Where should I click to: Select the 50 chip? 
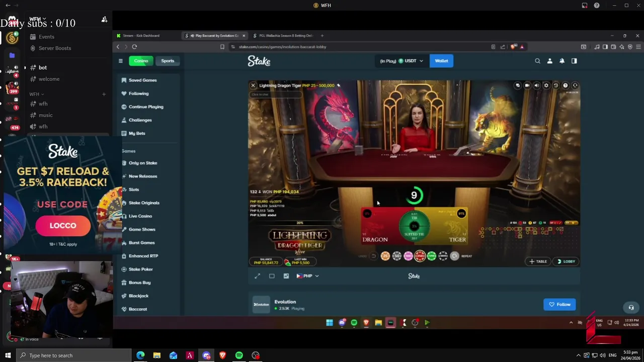tap(397, 256)
